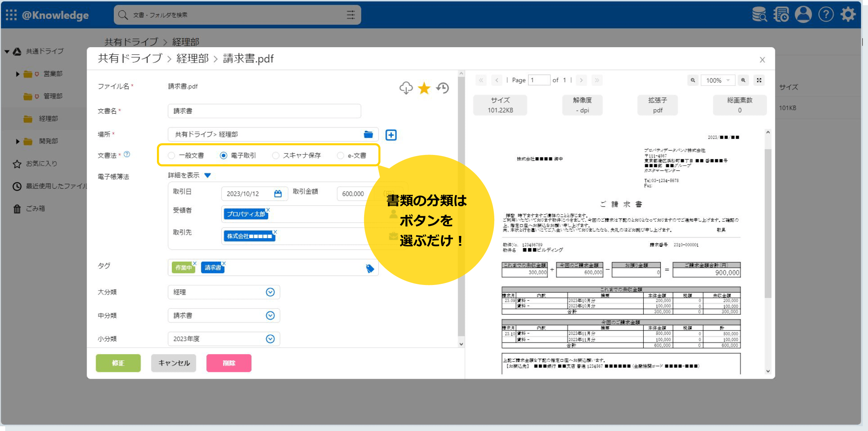The height and width of the screenshot is (431, 868).
Task: Open the 大分類 dropdown
Action: click(270, 292)
